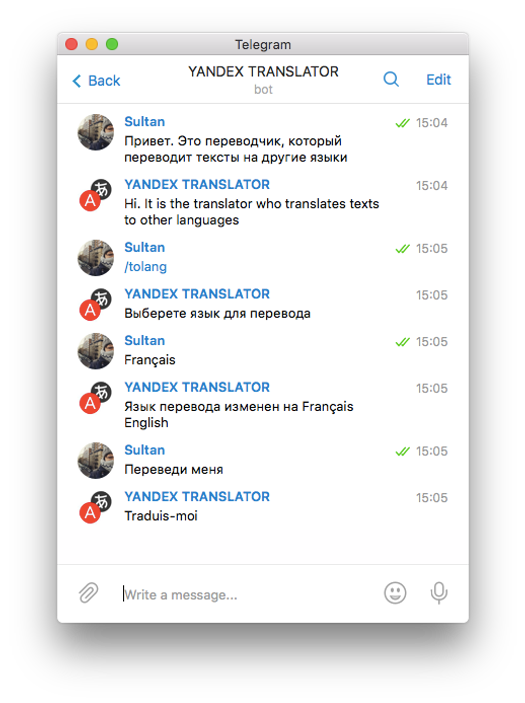Image resolution: width=525 pixels, height=703 pixels.
Task: Click the microphone voice message icon
Action: tap(439, 593)
